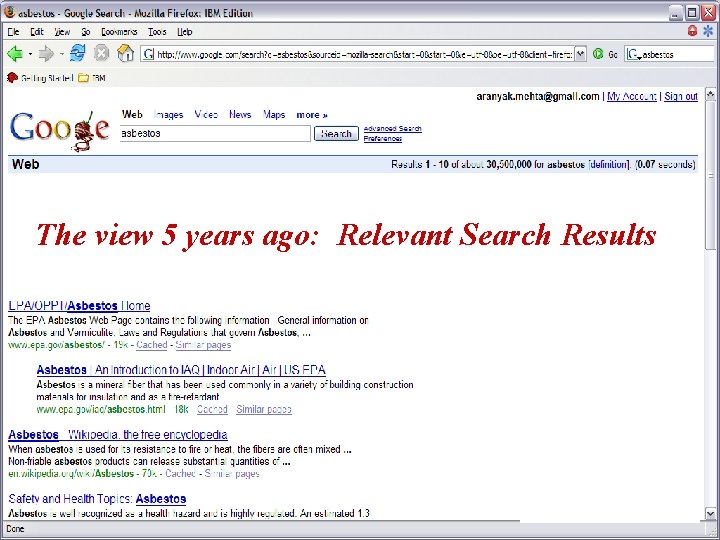Click the Getting Started bookmark icon

[x=12, y=78]
